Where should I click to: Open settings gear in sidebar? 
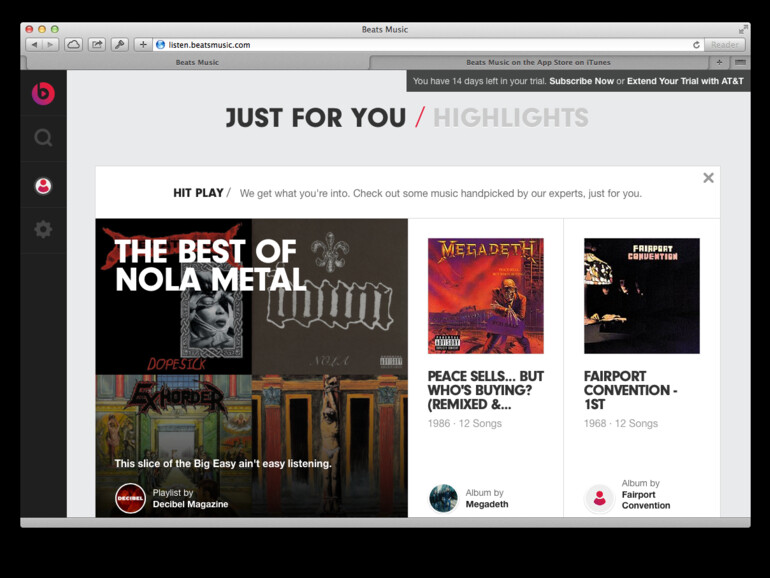(43, 229)
